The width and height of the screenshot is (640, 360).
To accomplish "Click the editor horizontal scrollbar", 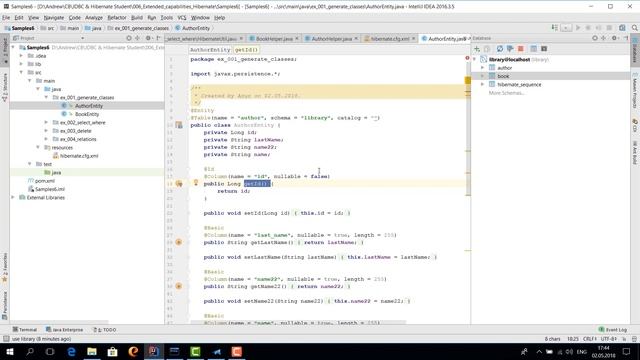I will [x=298, y=322].
